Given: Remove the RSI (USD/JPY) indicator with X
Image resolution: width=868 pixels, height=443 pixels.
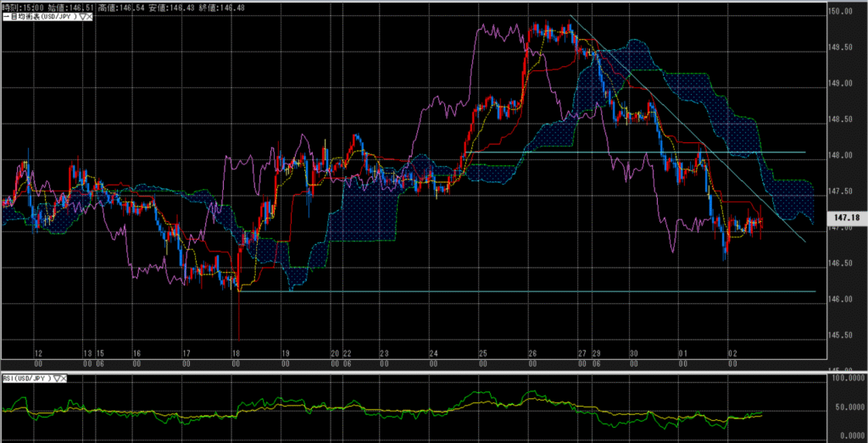Looking at the screenshot, I should (64, 379).
